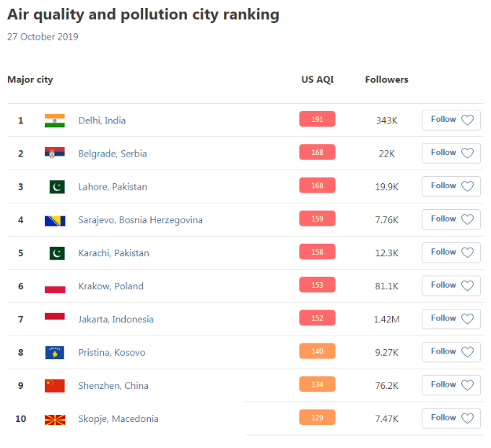Open the Jakarta, Indonesia city link
The image size is (491, 448).
pyautogui.click(x=116, y=320)
